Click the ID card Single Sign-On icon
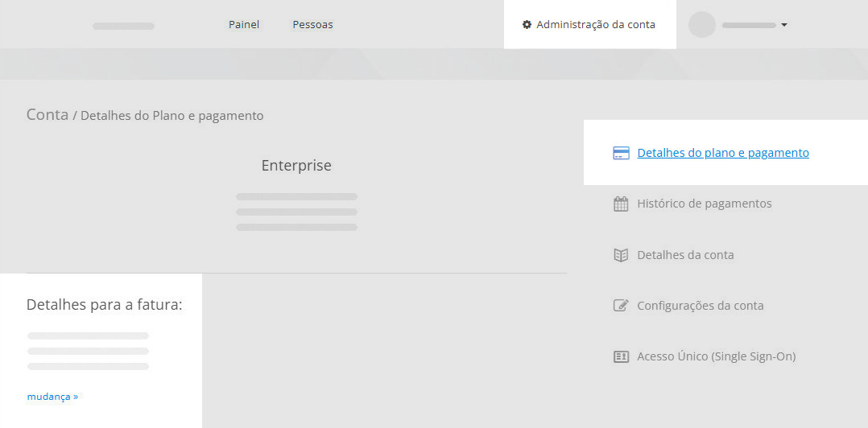This screenshot has width=868, height=428. click(621, 356)
